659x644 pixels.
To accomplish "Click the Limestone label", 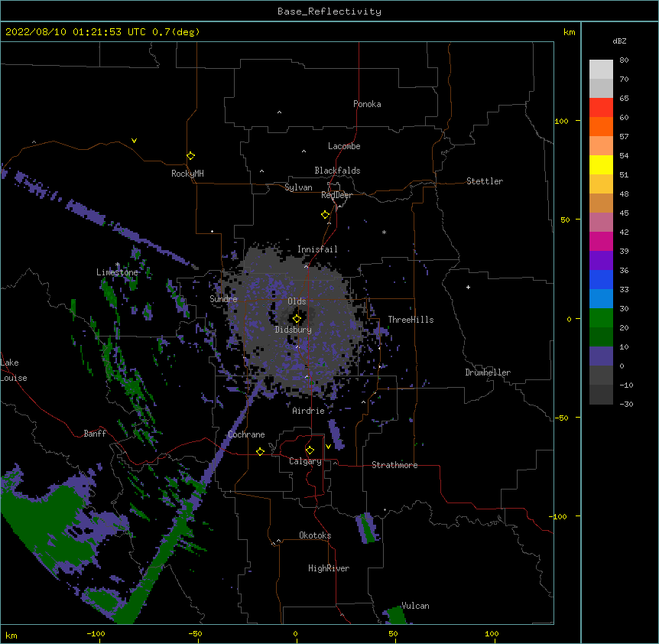I will point(117,272).
